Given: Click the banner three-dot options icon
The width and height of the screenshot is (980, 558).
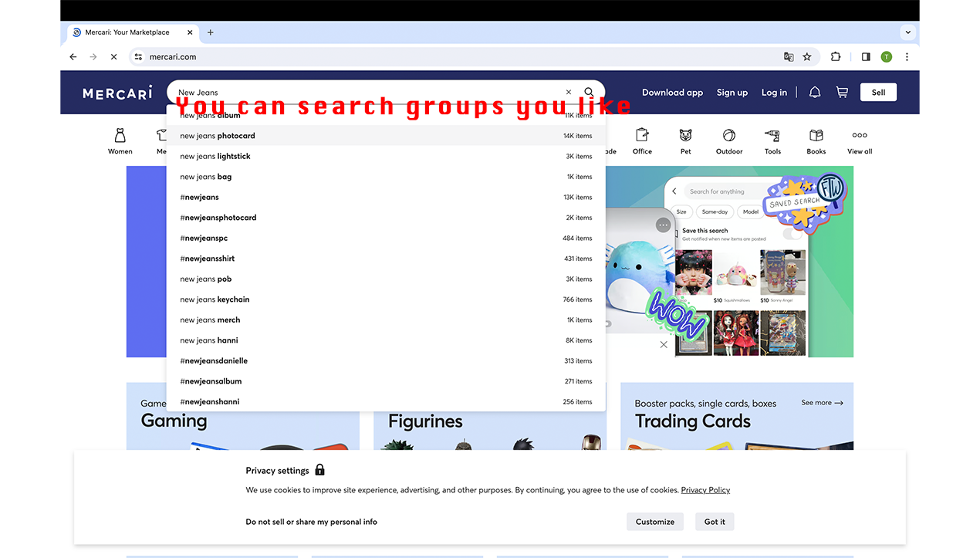Looking at the screenshot, I should [663, 225].
